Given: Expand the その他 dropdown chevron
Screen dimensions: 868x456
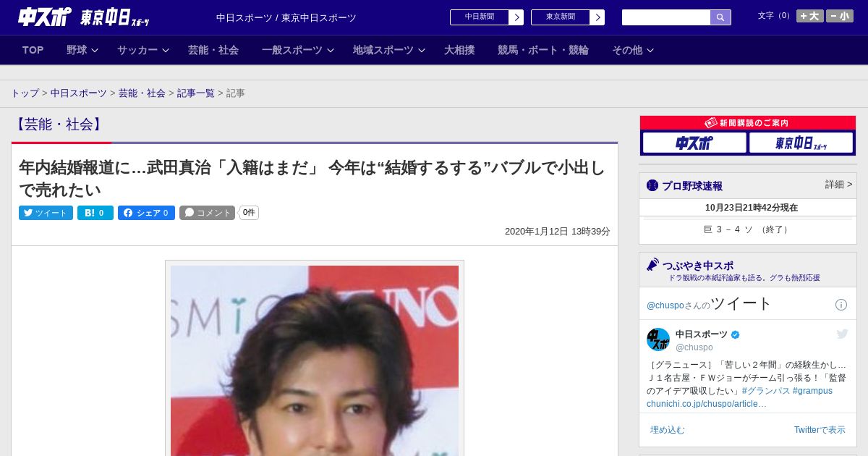Looking at the screenshot, I should pos(650,51).
